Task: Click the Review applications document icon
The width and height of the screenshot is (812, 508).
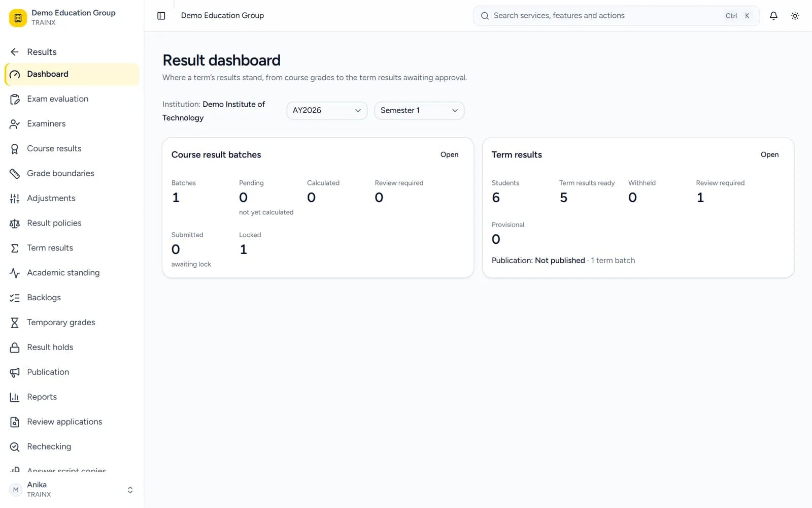Action: point(15,422)
